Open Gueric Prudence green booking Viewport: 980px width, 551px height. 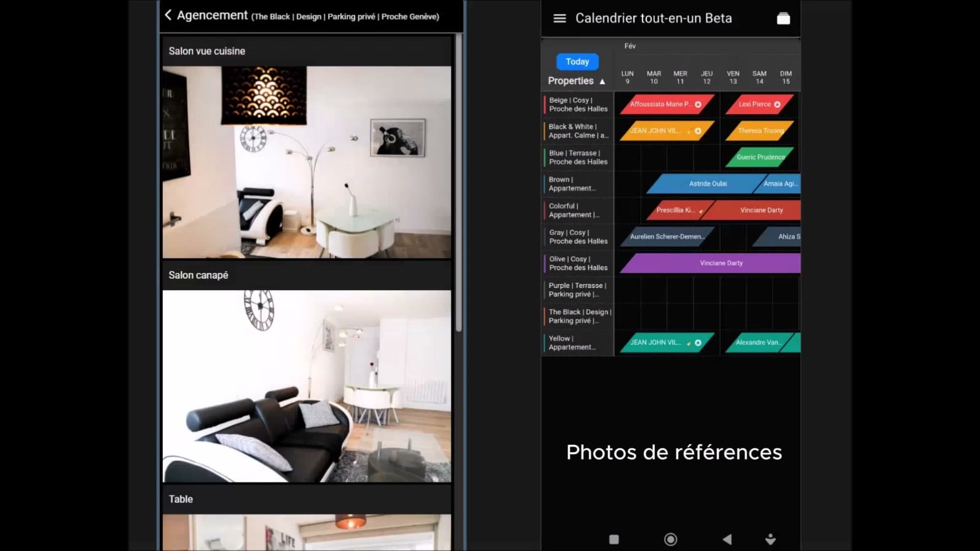click(x=760, y=157)
